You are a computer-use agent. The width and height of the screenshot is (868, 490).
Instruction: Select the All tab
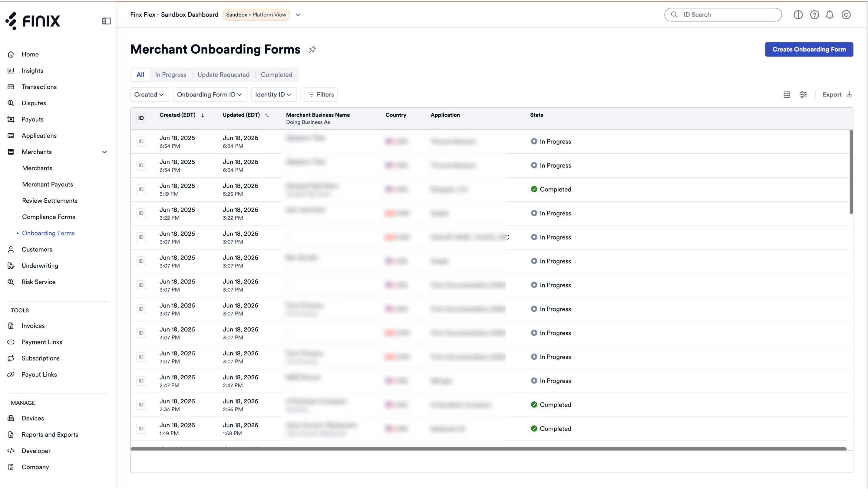[140, 75]
